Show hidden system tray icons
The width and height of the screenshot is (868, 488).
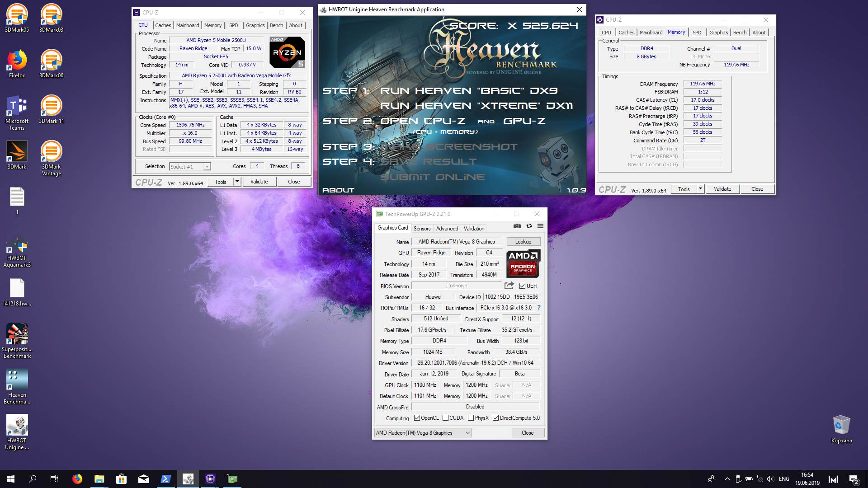727,479
